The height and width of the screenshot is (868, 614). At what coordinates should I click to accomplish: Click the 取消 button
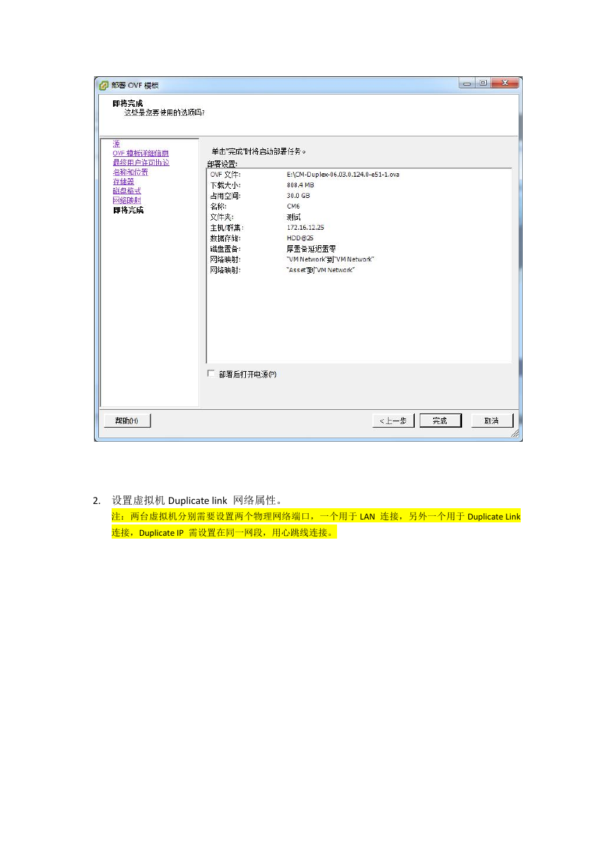pyautogui.click(x=492, y=421)
